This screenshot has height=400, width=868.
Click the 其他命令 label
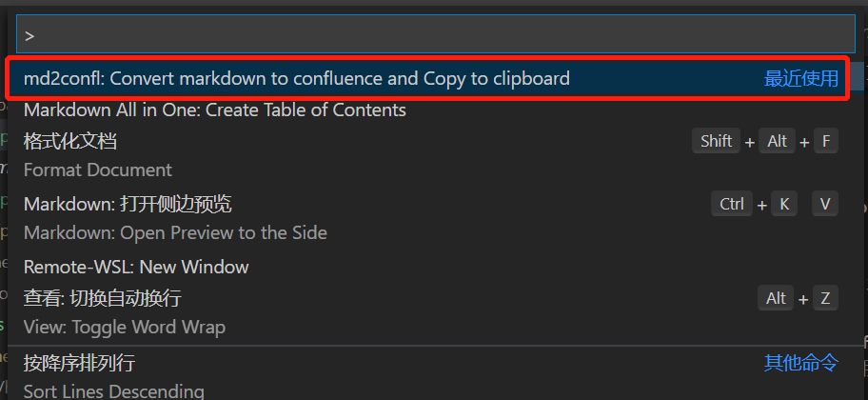(801, 362)
